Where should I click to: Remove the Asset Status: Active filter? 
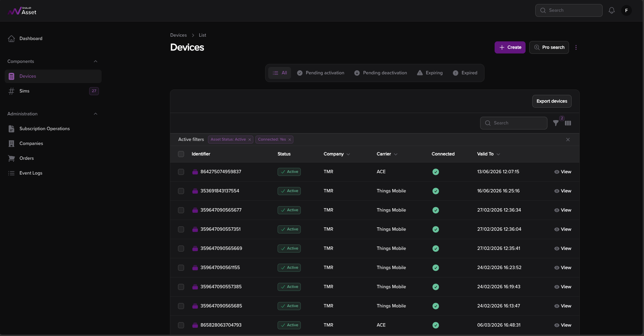250,140
